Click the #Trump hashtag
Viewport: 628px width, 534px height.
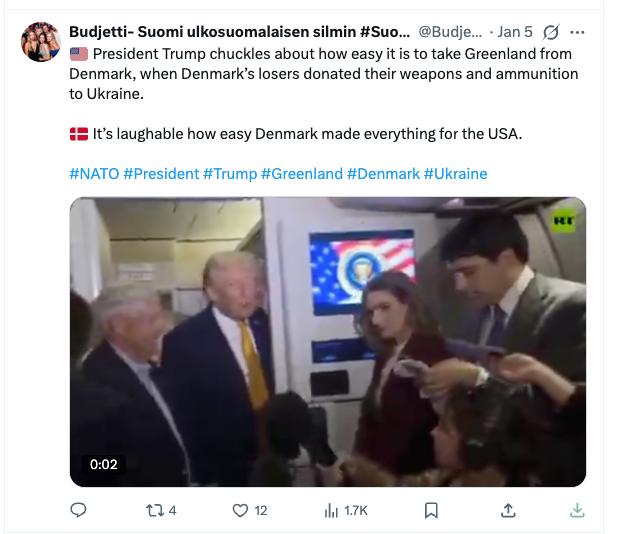(229, 173)
